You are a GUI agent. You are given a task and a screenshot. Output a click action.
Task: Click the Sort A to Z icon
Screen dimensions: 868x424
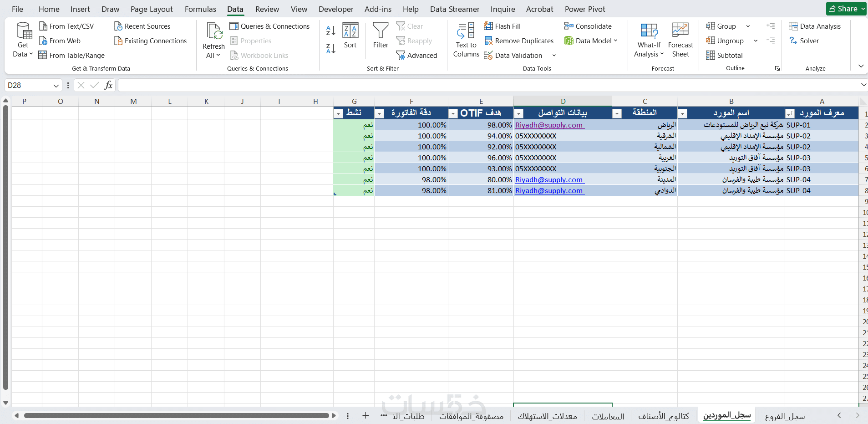pyautogui.click(x=331, y=31)
